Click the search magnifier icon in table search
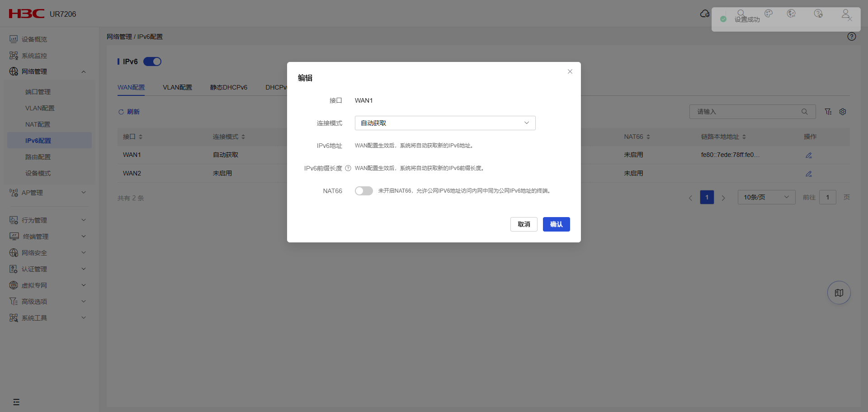868x412 pixels. click(x=804, y=112)
